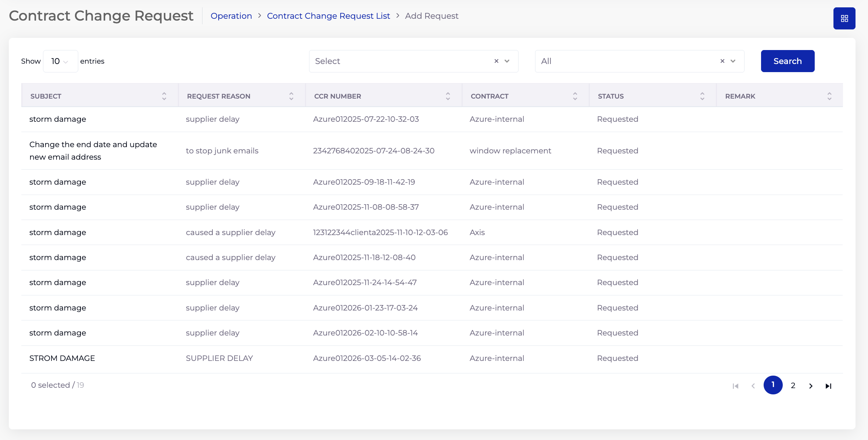Click CCR number 123122344clienta2025-11-10-12-03-06

pos(380,233)
